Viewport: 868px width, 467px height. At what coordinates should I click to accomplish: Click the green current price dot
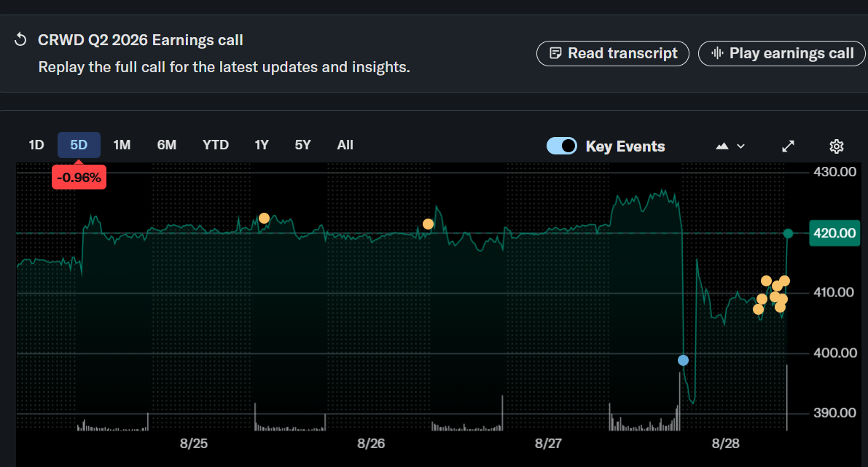coord(789,234)
